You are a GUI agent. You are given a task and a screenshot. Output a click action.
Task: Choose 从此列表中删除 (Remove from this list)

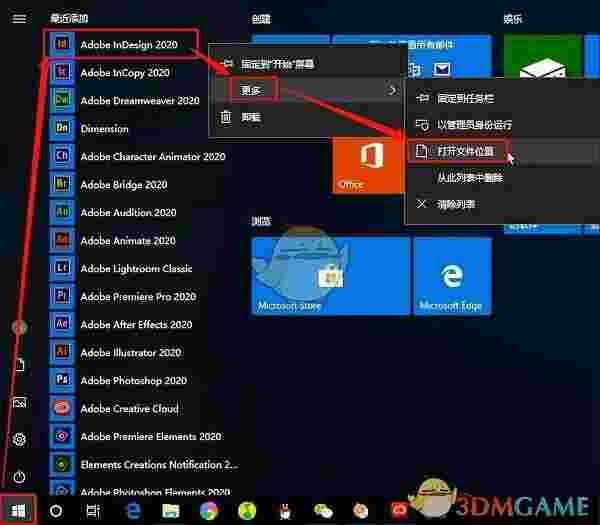pos(503,178)
